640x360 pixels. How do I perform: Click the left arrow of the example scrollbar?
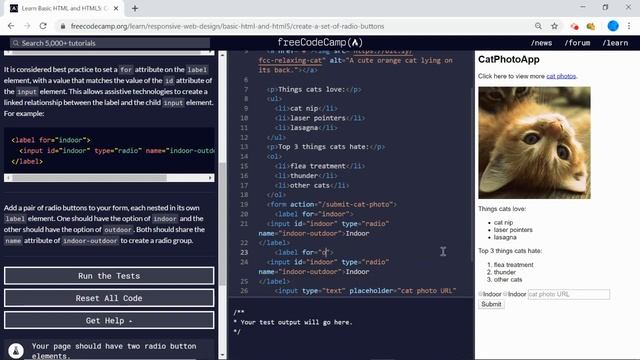[8, 178]
